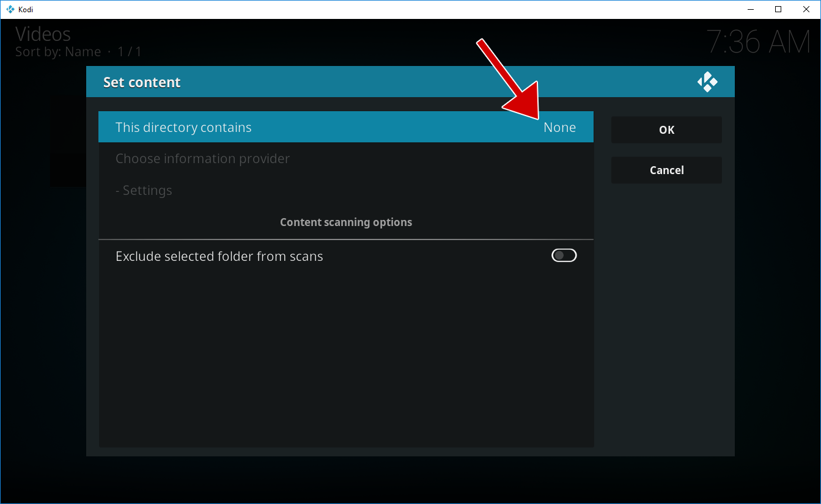Click the Kodi app icon in title bar
The height and width of the screenshot is (504, 821).
pos(10,9)
